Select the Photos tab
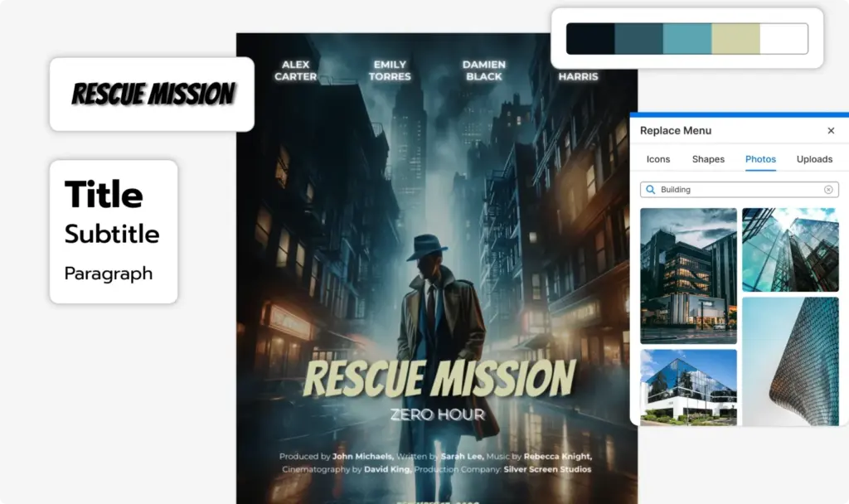 pyautogui.click(x=760, y=159)
